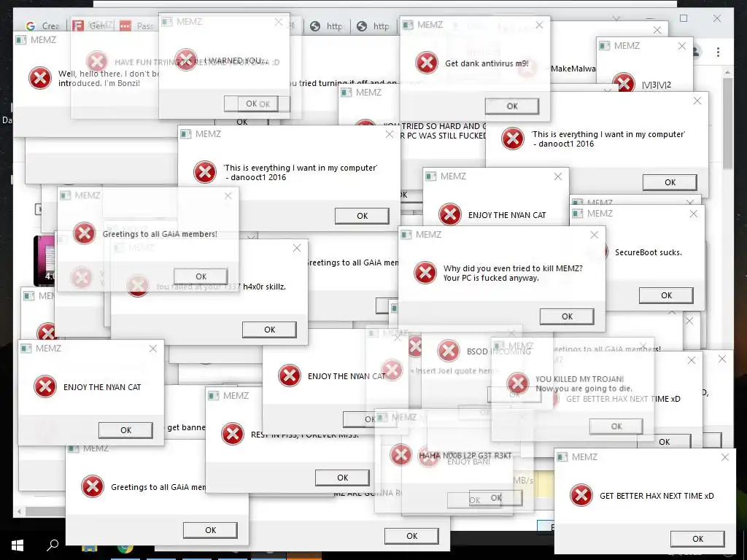The image size is (747, 560).
Task: Click 'Your PC is fucked anyway.' text
Action: pyautogui.click(x=491, y=278)
